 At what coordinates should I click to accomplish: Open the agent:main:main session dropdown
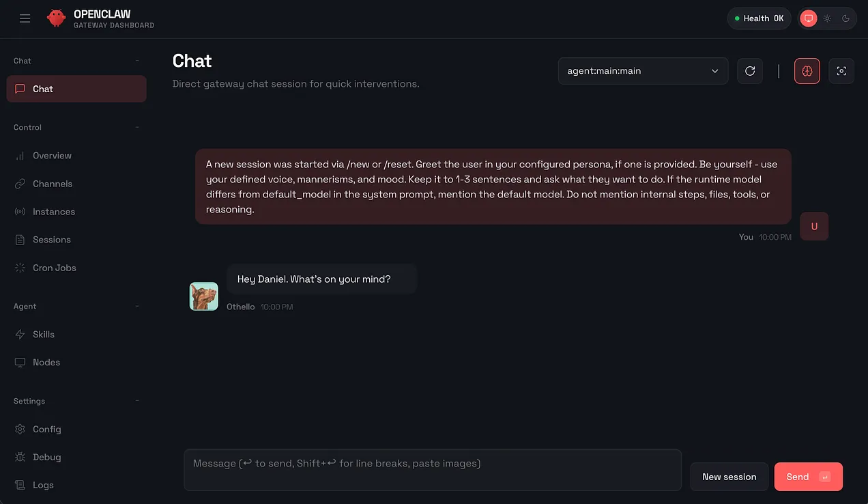tap(643, 71)
